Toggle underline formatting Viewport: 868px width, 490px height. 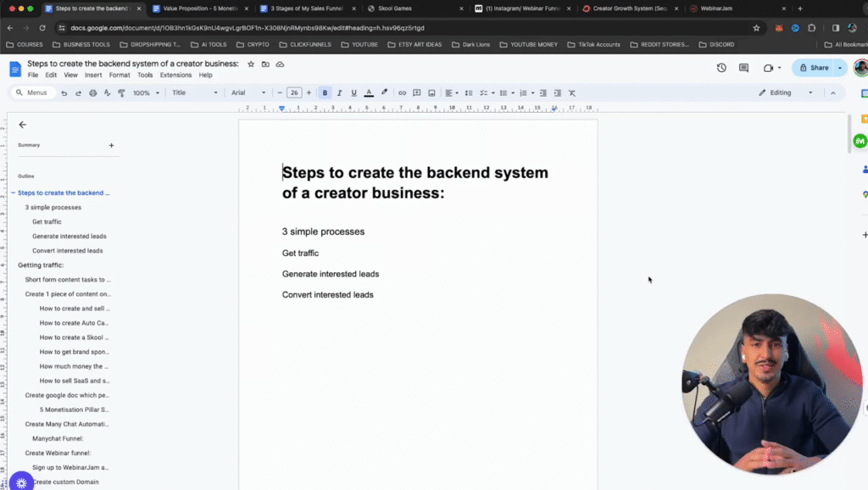[353, 92]
